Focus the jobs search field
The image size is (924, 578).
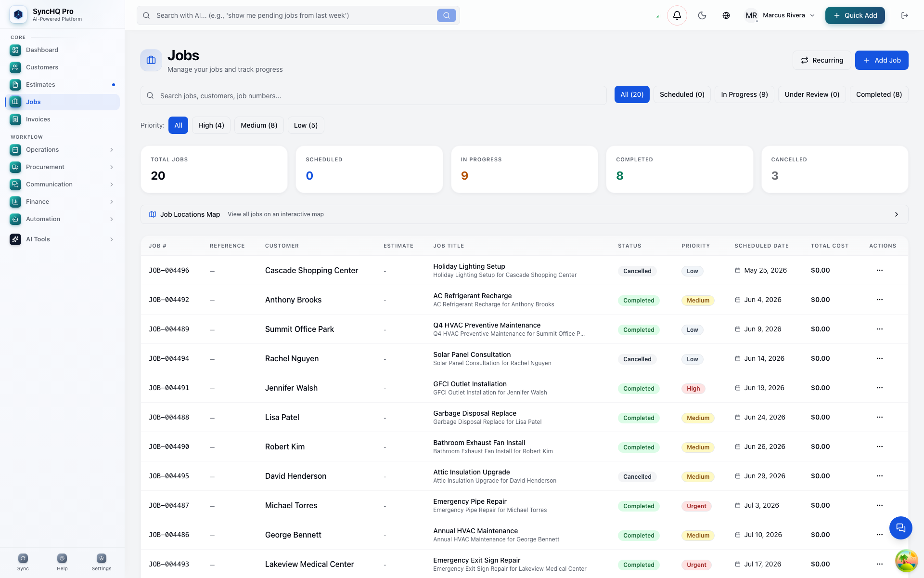point(373,95)
